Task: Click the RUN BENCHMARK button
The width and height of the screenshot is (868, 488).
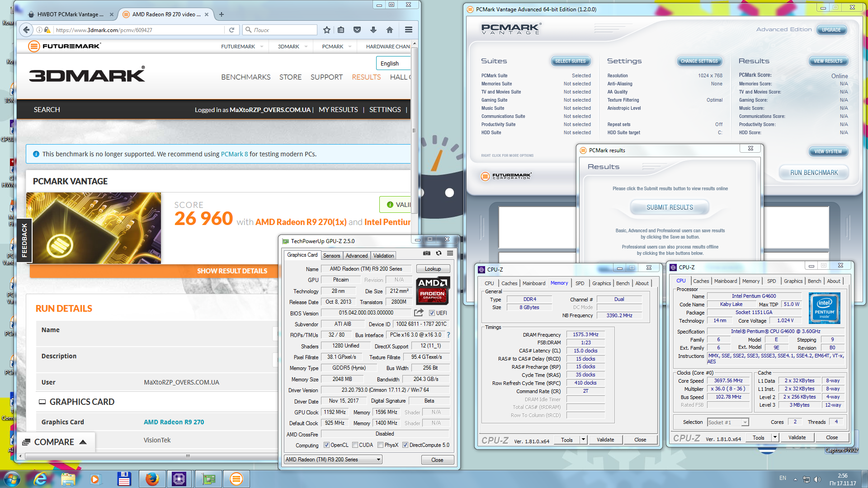Action: (x=814, y=173)
